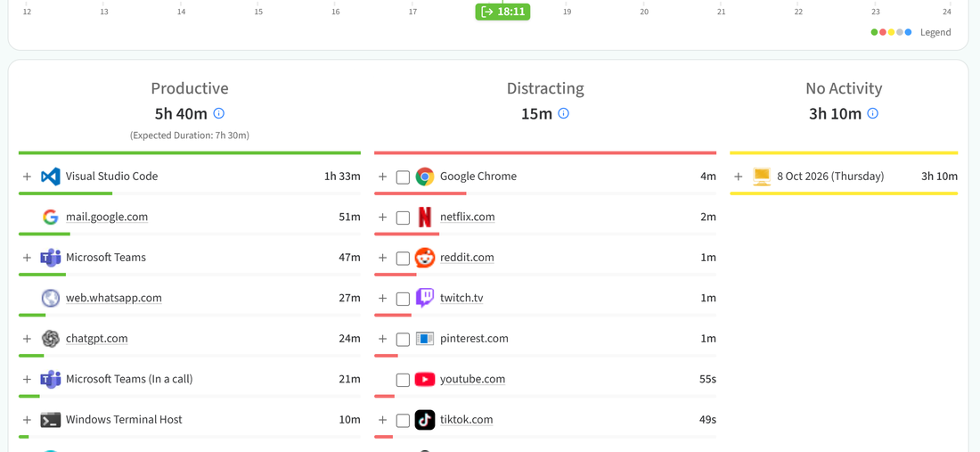Screen dimensions: 980x452
Task: Click the ChatGPT logo icon
Action: click(x=51, y=339)
